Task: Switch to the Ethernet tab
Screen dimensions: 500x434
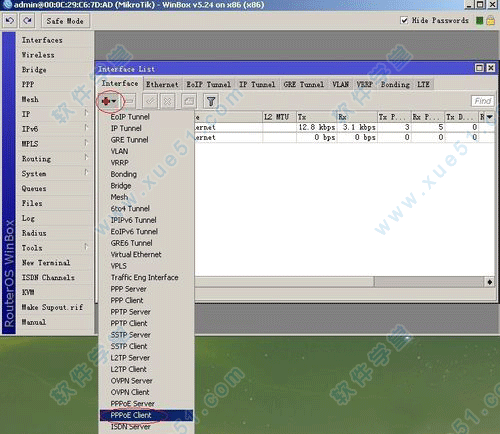Action: pyautogui.click(x=162, y=84)
